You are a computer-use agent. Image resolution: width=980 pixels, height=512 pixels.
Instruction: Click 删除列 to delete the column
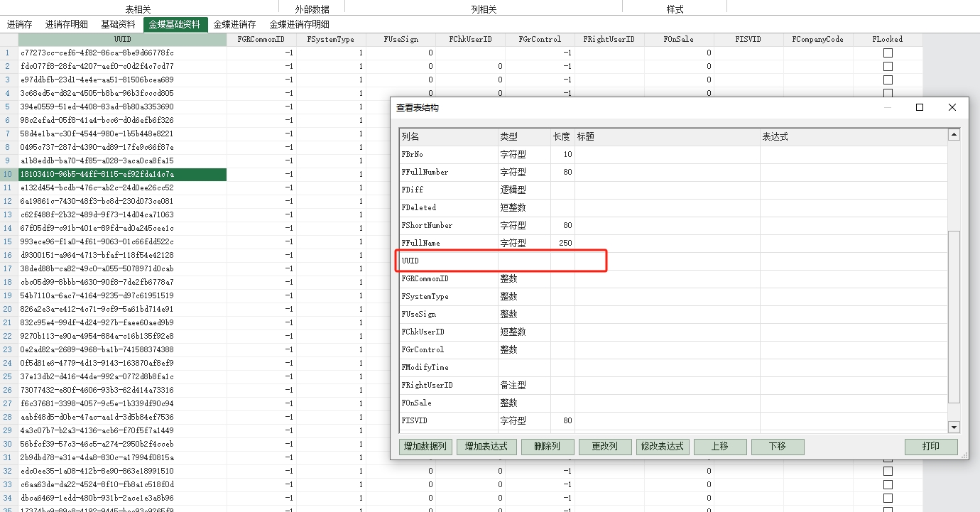point(548,447)
